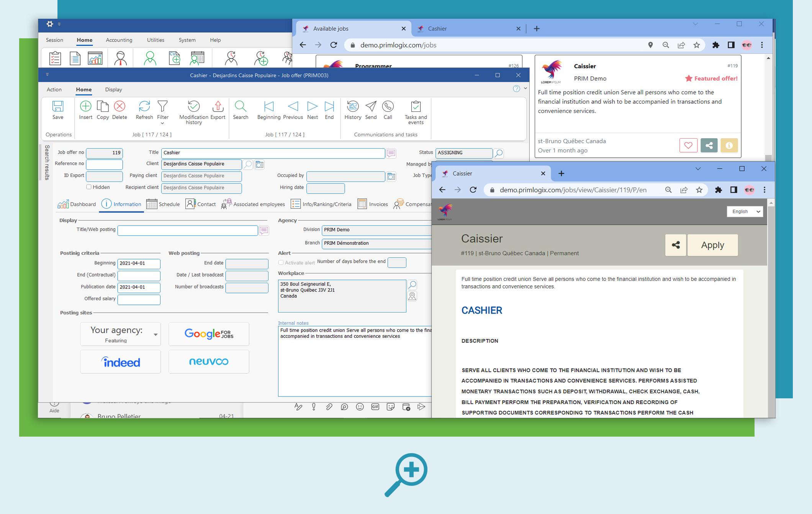Click the Apply button
Image resolution: width=812 pixels, height=514 pixels.
point(712,245)
